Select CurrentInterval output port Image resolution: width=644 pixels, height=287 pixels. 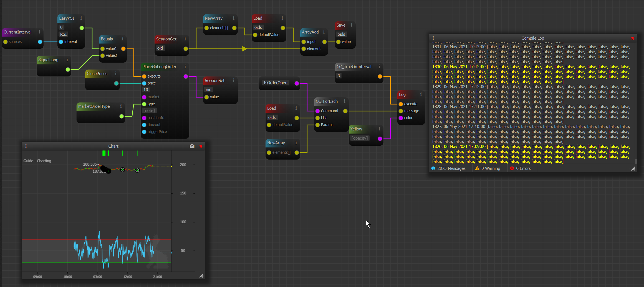(x=40, y=42)
